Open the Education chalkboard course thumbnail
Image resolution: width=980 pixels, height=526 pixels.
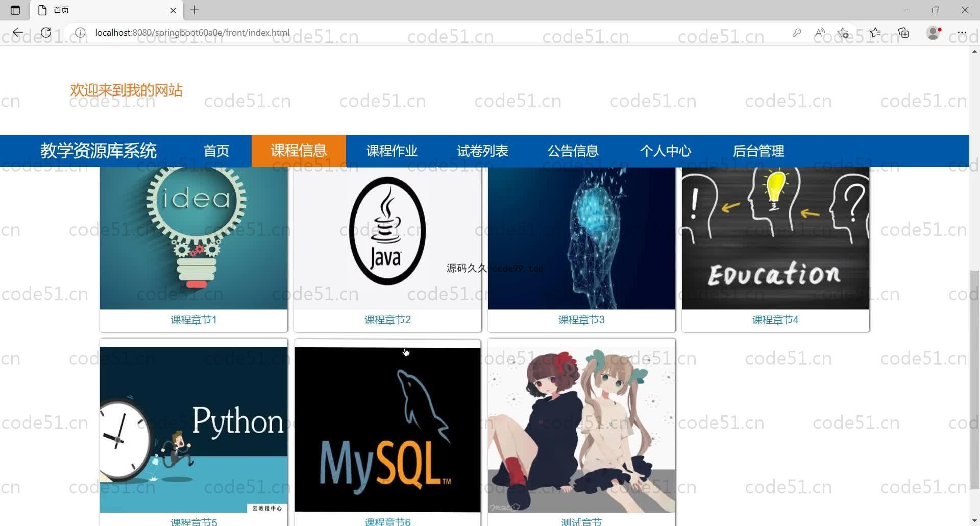pyautogui.click(x=775, y=238)
